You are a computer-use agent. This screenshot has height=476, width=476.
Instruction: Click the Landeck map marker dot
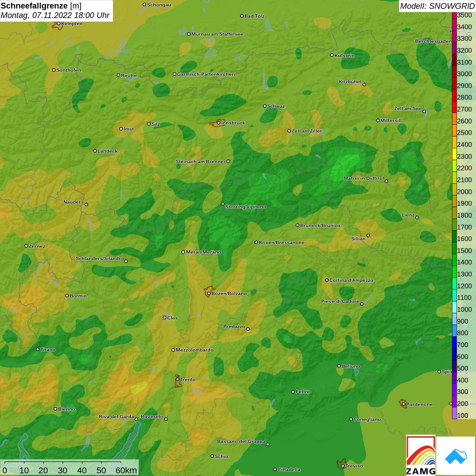point(95,151)
